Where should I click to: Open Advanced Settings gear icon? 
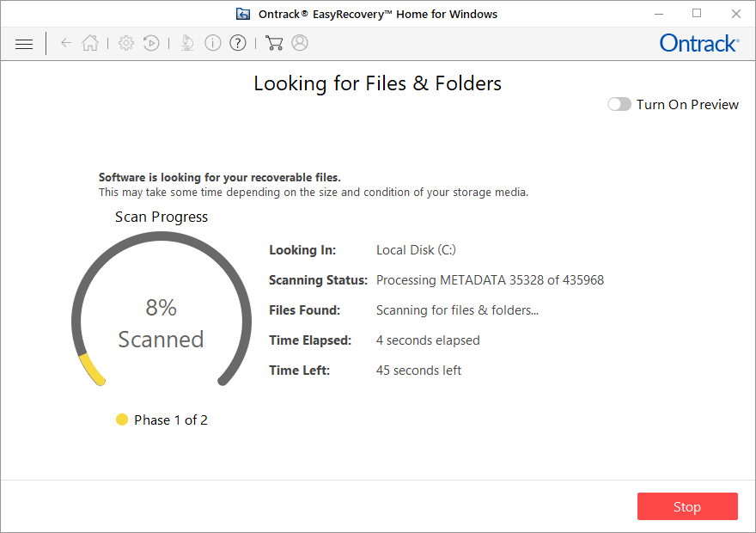click(126, 43)
